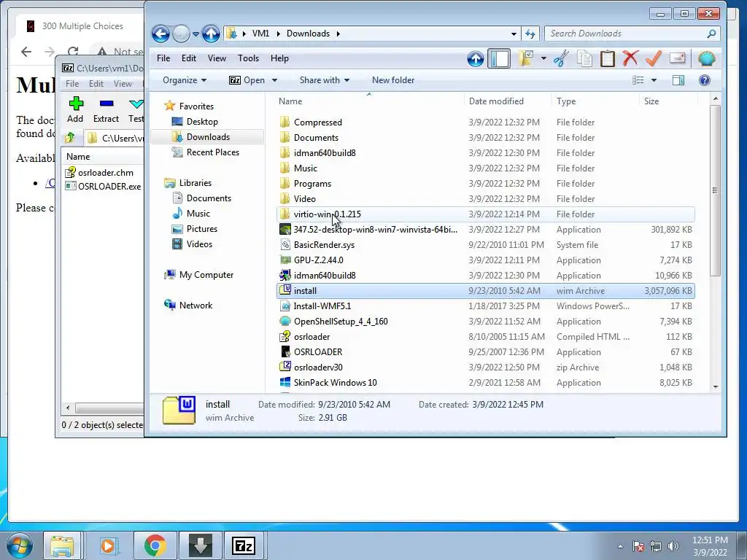
Task: Click the red X Delete icon
Action: pyautogui.click(x=630, y=58)
